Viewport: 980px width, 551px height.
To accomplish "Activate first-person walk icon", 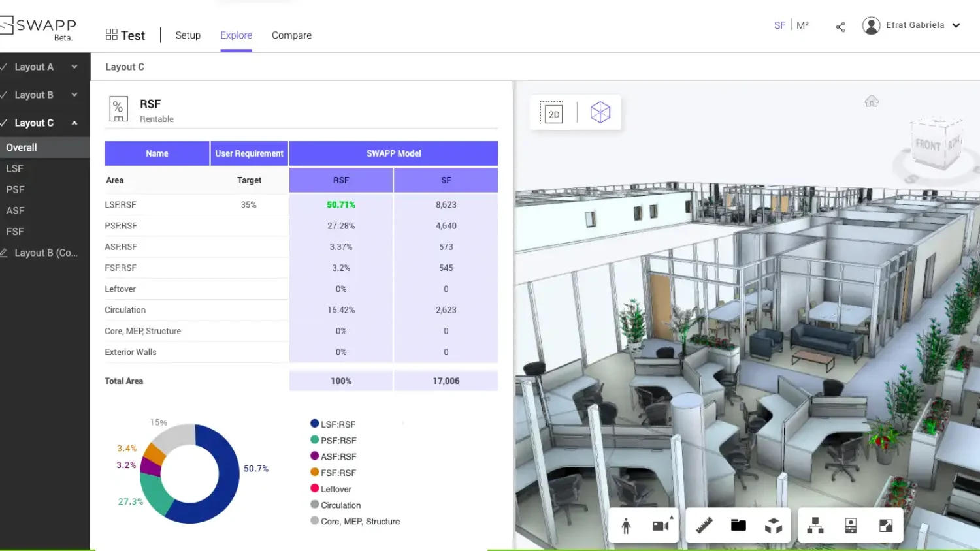I will [626, 526].
